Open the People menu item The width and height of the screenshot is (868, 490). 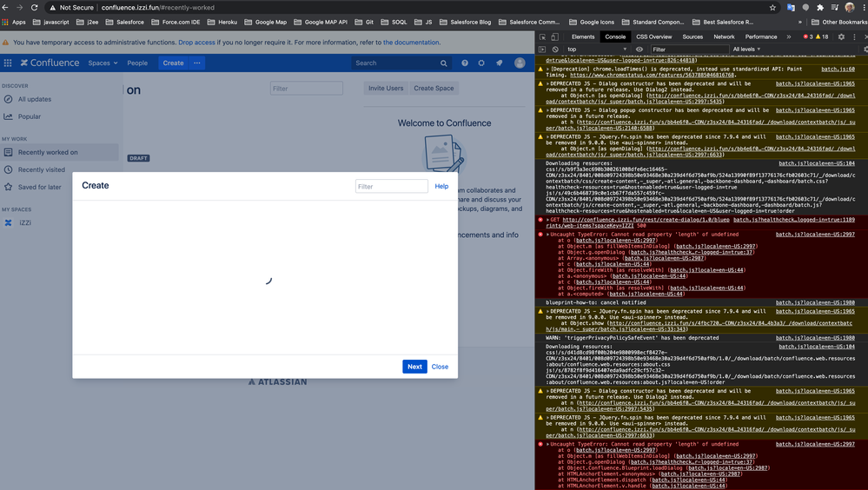(x=137, y=63)
